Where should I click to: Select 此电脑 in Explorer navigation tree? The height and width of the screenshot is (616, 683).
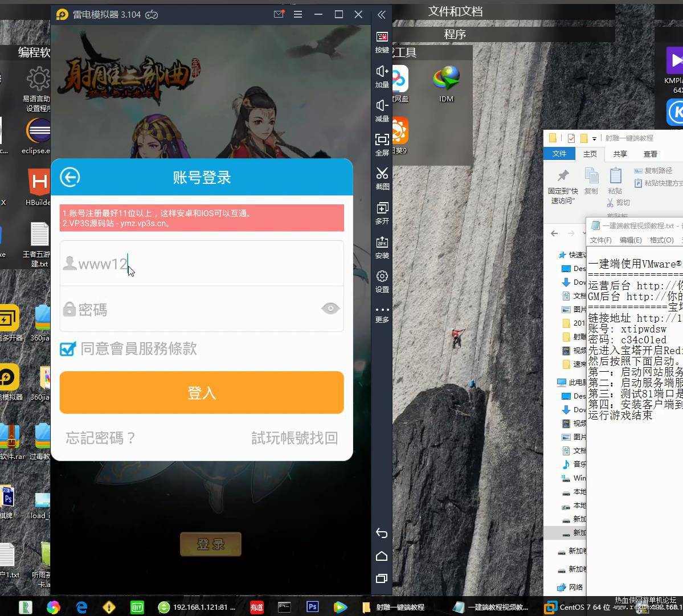(x=571, y=382)
